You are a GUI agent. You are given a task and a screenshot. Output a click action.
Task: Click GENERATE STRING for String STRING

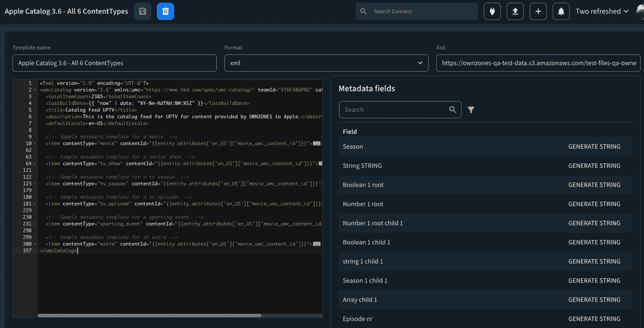pyautogui.click(x=594, y=166)
